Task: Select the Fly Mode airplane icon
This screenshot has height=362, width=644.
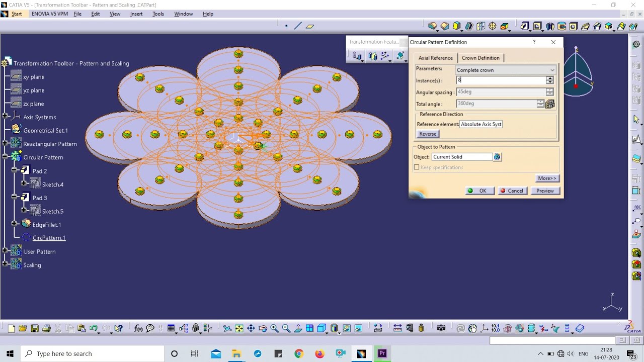Action: pyautogui.click(x=227, y=328)
